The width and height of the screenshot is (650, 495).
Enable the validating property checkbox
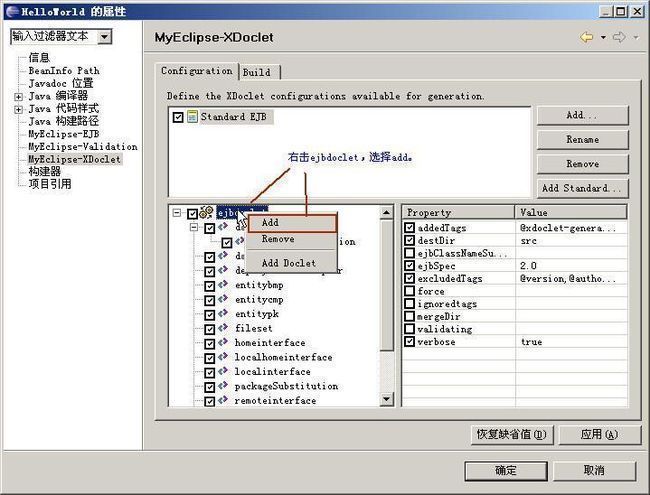pos(410,329)
